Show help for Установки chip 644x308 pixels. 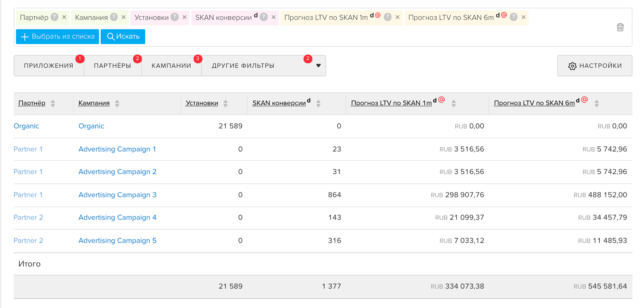click(175, 17)
